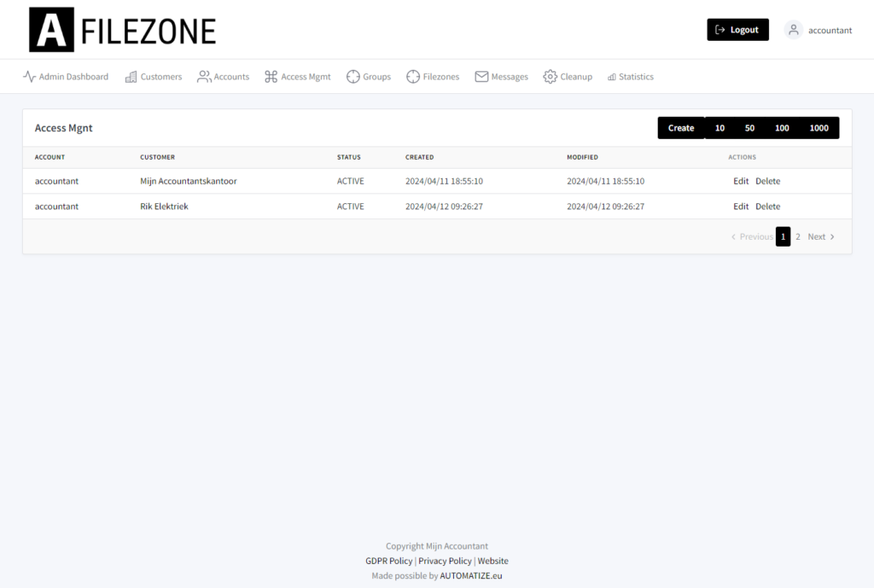Image resolution: width=874 pixels, height=588 pixels.
Task: Go to page 2 of results
Action: [x=798, y=236]
